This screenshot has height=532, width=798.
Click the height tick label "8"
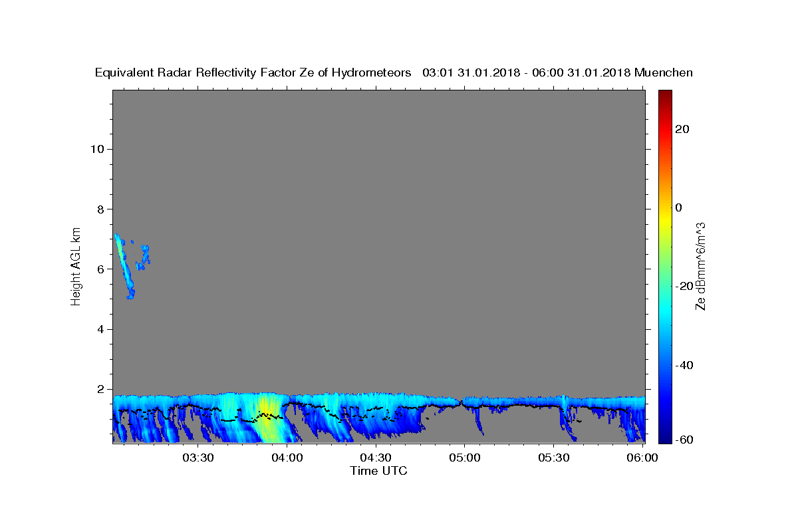coord(99,209)
